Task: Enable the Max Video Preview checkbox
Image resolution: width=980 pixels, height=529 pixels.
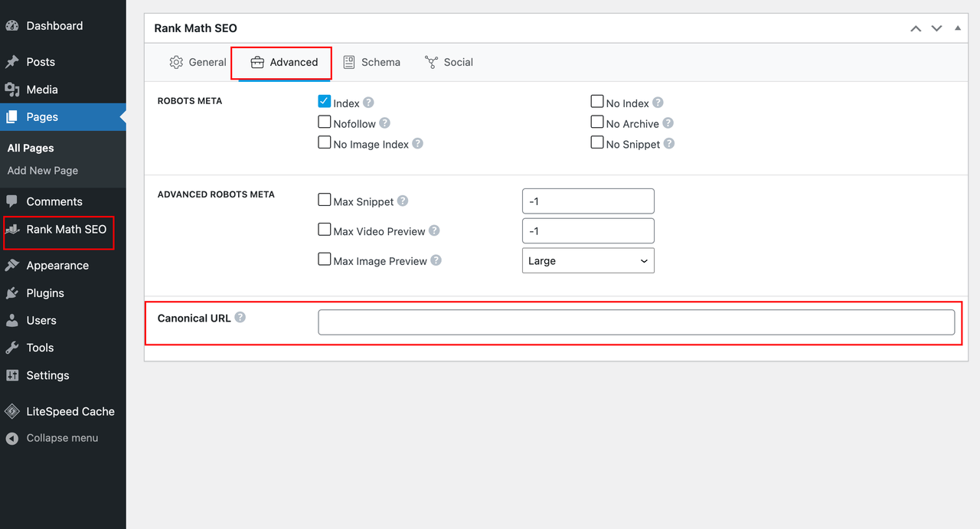Action: click(325, 230)
